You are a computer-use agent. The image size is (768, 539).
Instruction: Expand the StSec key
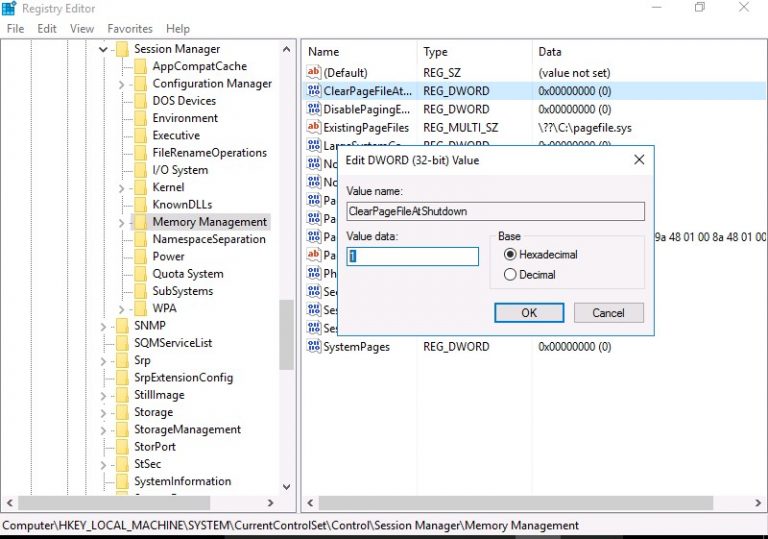(103, 465)
